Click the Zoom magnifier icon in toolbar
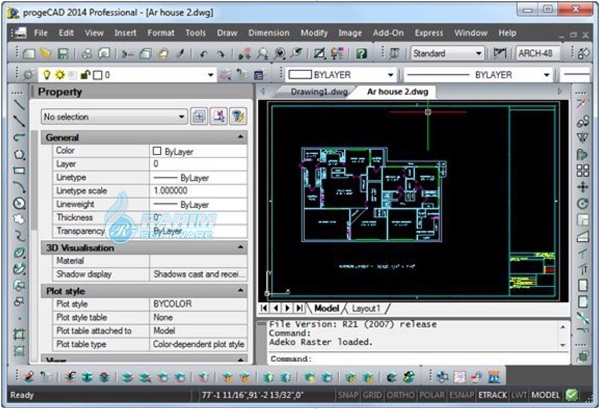 pyautogui.click(x=262, y=54)
